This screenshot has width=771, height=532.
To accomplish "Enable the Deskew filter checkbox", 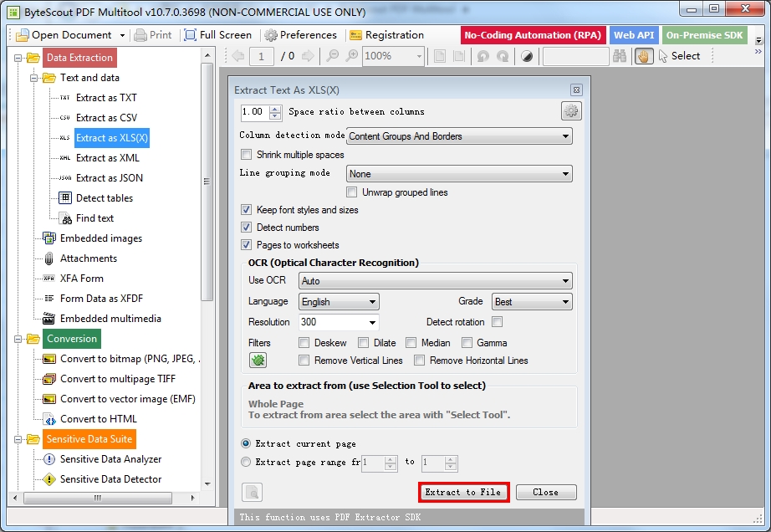I will click(304, 343).
